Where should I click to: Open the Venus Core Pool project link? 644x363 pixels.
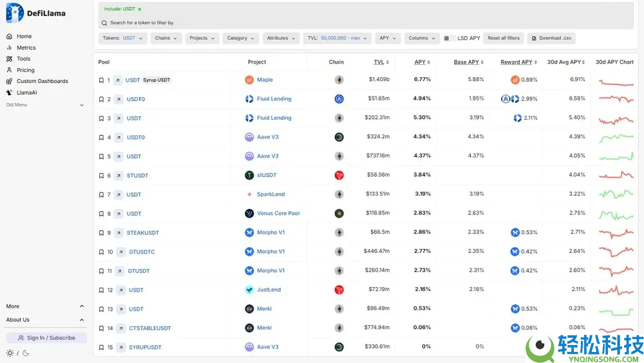pos(278,214)
